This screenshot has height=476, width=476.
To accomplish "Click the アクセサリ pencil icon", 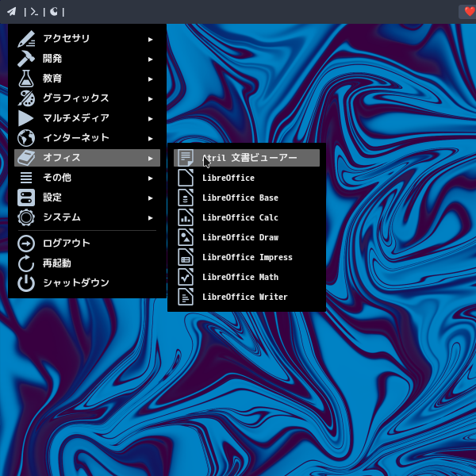I will [x=26, y=39].
